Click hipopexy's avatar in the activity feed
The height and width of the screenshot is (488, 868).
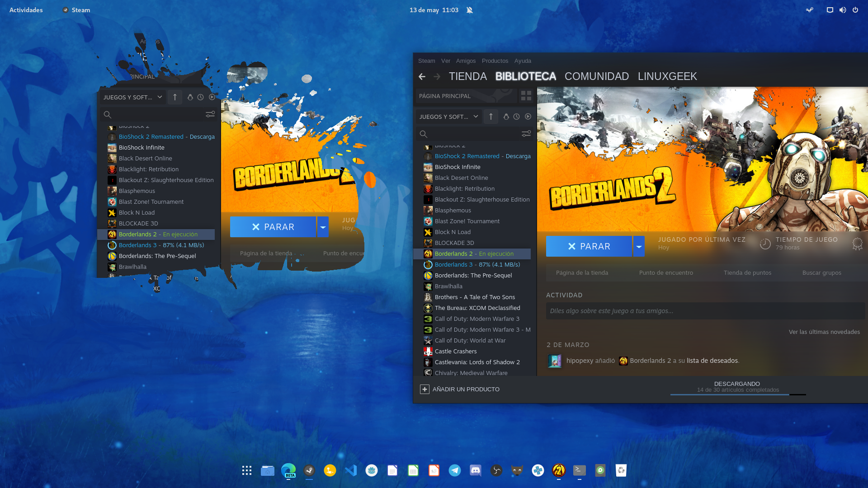point(555,361)
